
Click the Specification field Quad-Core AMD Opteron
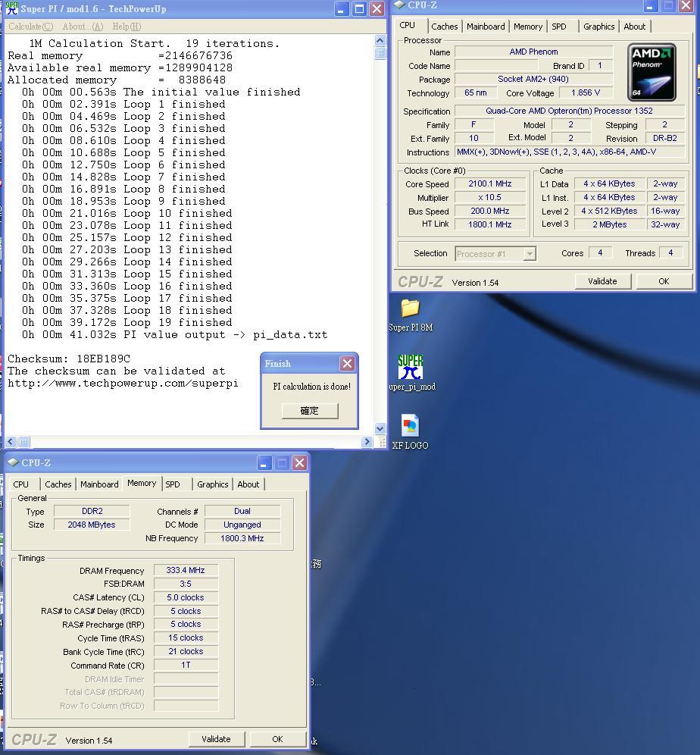569,111
